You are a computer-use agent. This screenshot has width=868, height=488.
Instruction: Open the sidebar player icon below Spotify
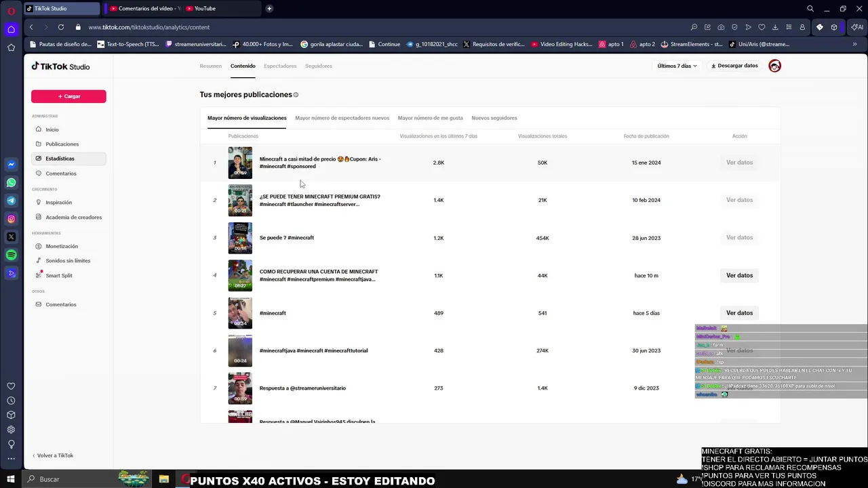[x=11, y=274]
